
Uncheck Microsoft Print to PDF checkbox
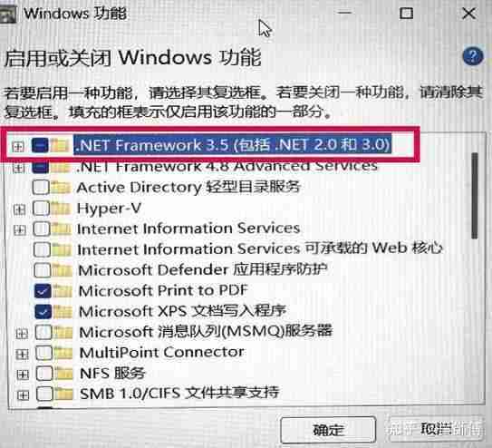pos(43,291)
